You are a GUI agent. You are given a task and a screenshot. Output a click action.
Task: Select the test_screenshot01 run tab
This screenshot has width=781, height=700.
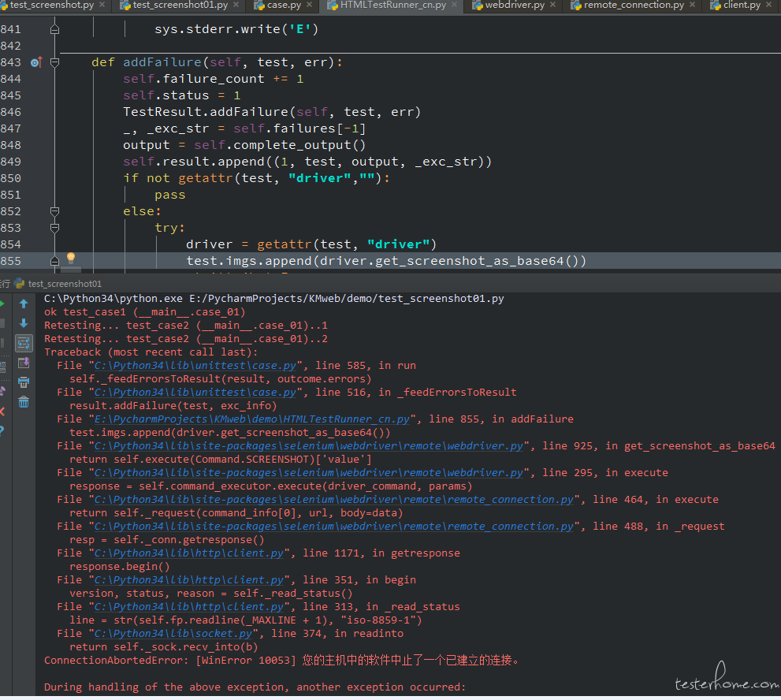(x=59, y=284)
